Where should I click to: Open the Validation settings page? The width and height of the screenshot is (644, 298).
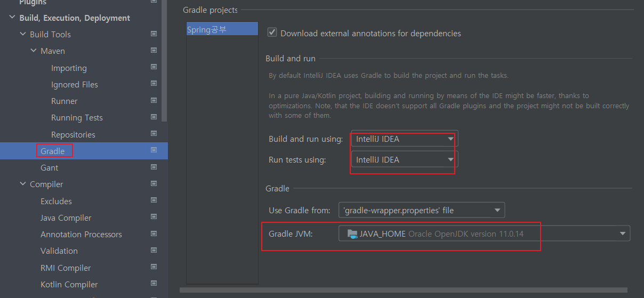point(59,251)
